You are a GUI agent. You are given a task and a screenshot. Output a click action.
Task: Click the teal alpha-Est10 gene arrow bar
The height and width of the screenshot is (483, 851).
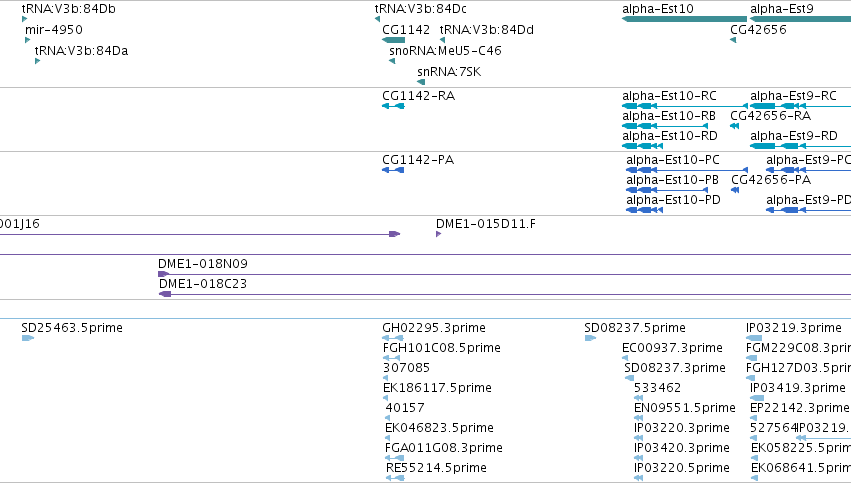coord(684,20)
